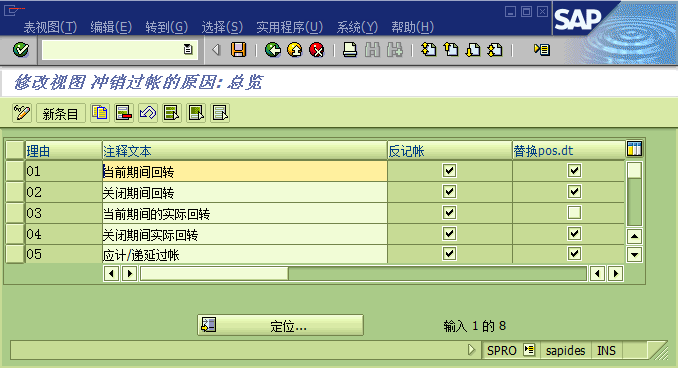
Task: Click the Deselect All icon
Action: click(x=220, y=113)
